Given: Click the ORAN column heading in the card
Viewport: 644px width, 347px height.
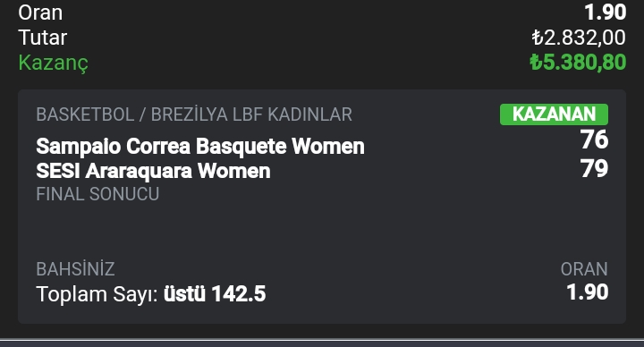Looking at the screenshot, I should pyautogui.click(x=584, y=269).
